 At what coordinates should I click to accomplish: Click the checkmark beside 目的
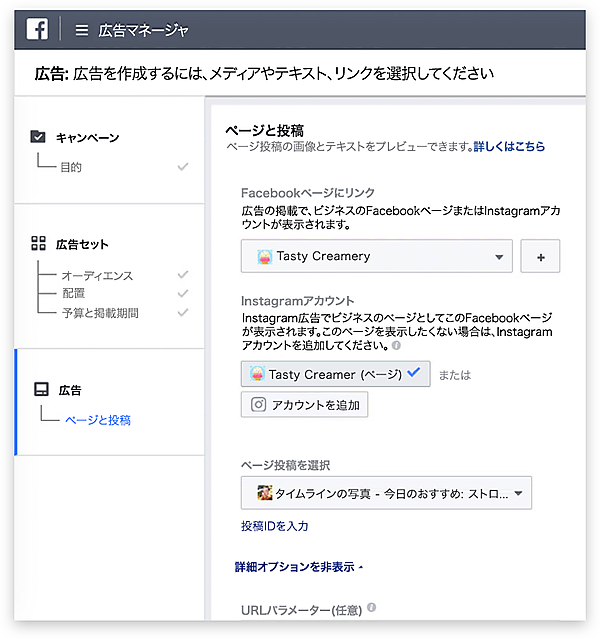coord(182,167)
